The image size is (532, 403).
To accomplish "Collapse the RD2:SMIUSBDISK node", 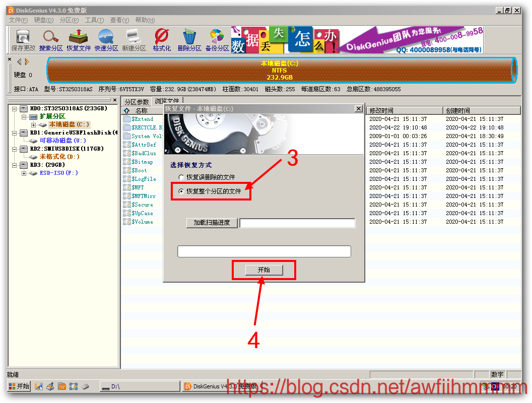I will click(14, 149).
